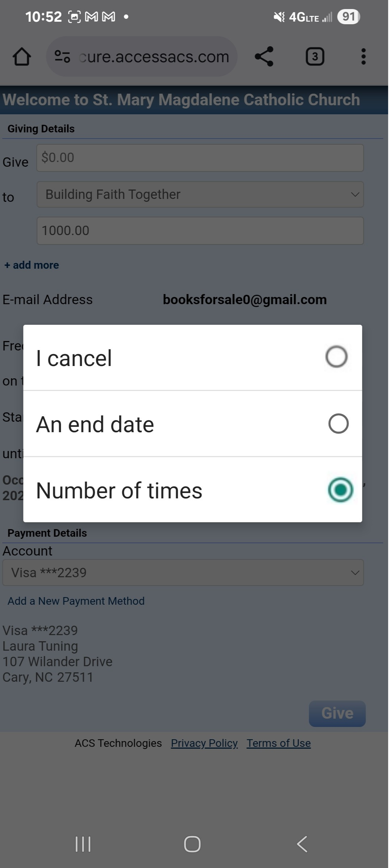Tap the Android back arrow
The width and height of the screenshot is (391, 868).
tap(302, 844)
